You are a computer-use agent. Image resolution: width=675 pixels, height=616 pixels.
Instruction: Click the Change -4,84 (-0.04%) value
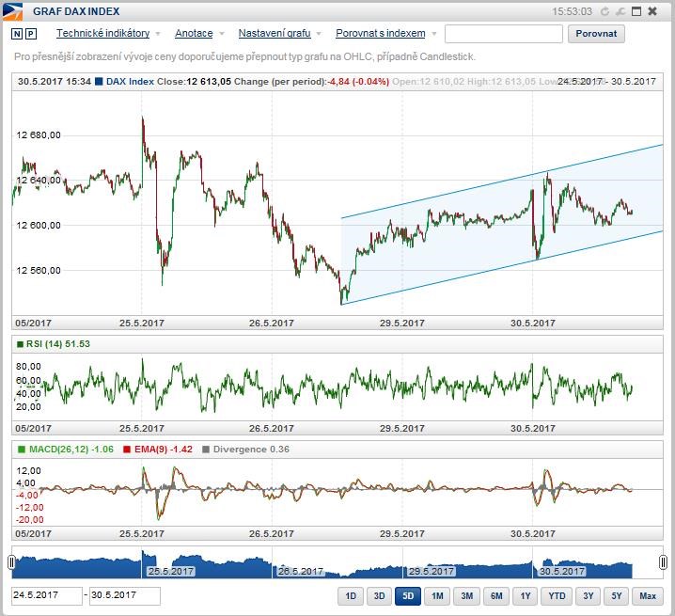[358, 82]
